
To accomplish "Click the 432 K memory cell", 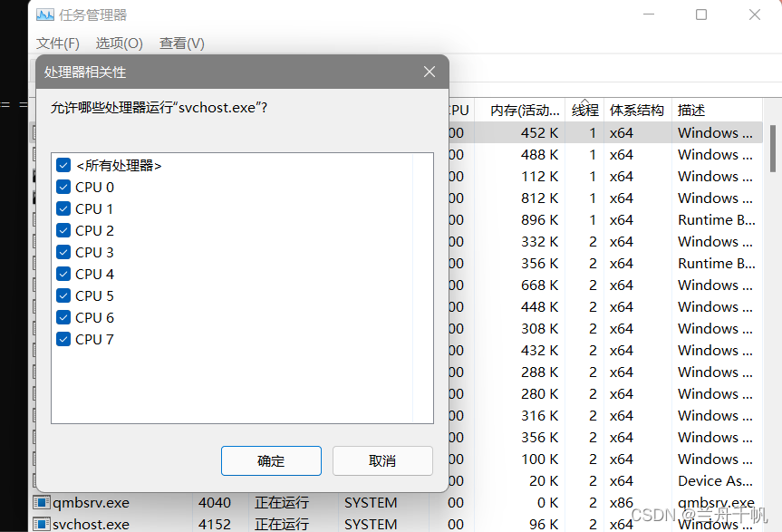I will tap(540, 351).
